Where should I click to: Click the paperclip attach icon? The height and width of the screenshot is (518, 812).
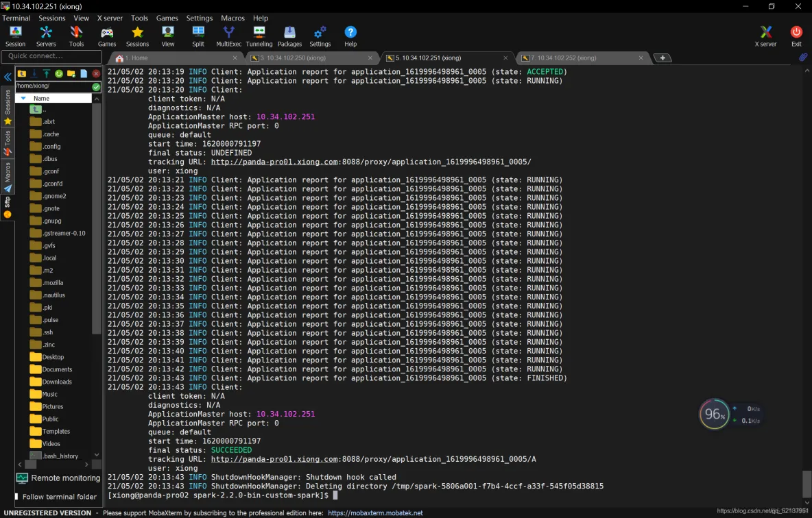click(x=802, y=58)
